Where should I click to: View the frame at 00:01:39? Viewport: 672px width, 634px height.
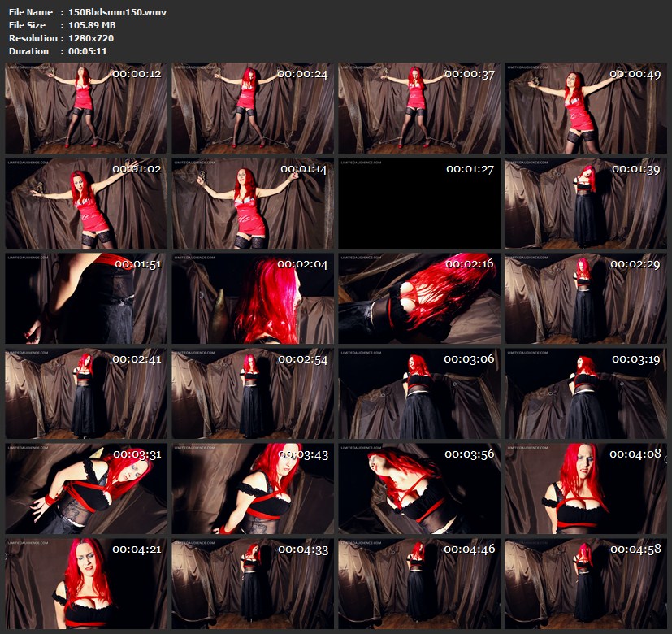pos(586,203)
